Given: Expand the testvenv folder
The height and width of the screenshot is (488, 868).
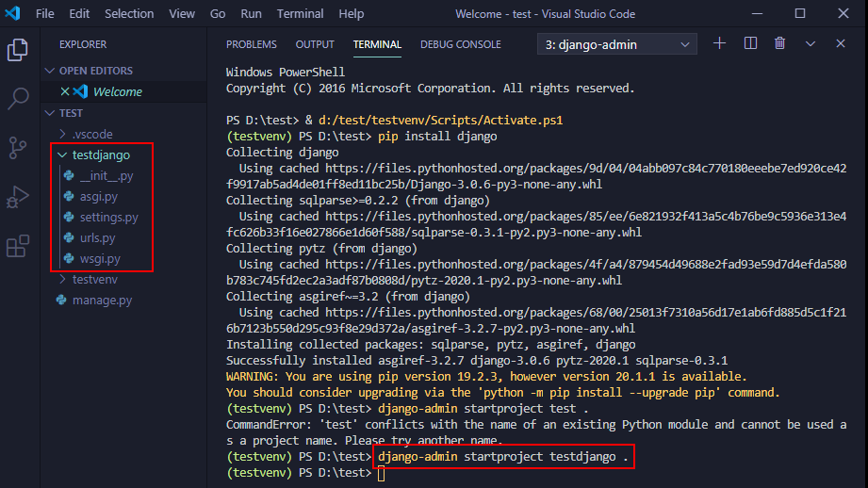Looking at the screenshot, I should click(x=62, y=280).
